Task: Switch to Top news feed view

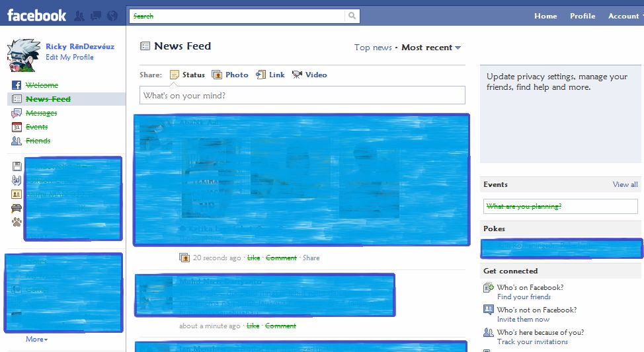Action: 373,48
